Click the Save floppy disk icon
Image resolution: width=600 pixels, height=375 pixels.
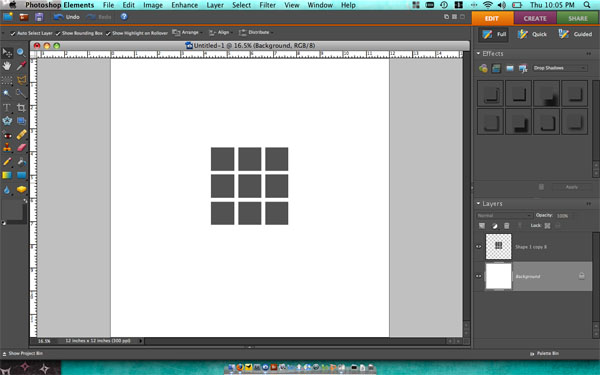[39, 17]
